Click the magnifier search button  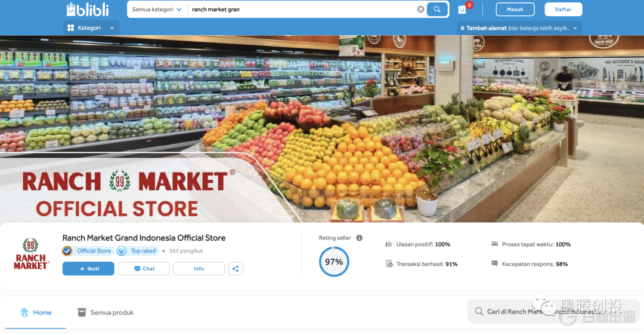click(437, 10)
